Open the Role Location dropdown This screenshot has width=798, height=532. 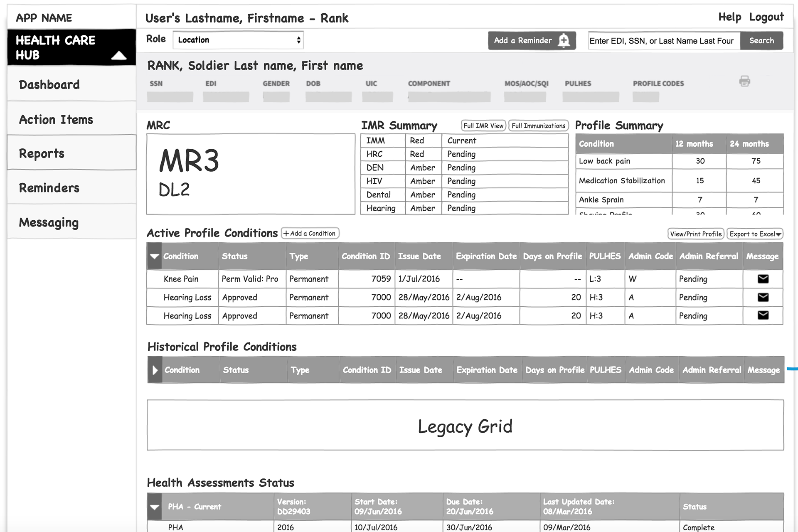click(238, 40)
